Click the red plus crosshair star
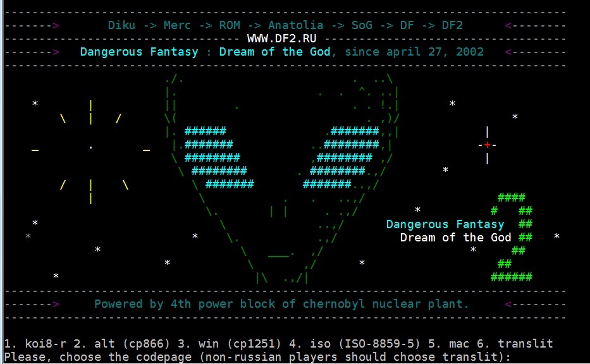 click(x=488, y=145)
